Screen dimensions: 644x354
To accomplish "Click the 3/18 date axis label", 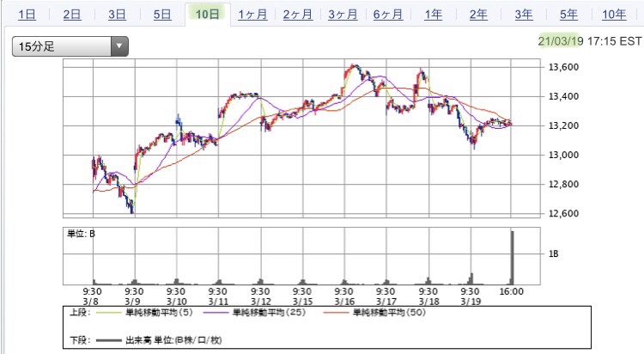I will [x=428, y=302].
